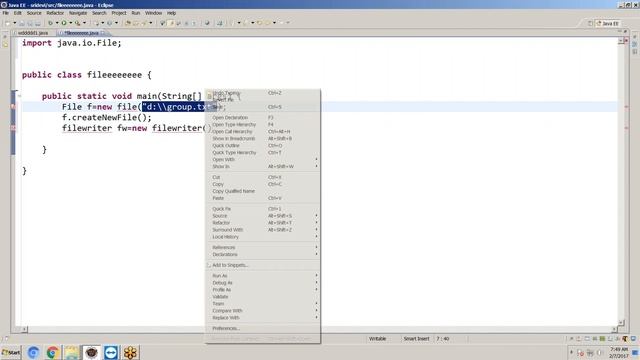
Task: Toggle Mark Occurrences in the toolbar
Action: [171, 23]
